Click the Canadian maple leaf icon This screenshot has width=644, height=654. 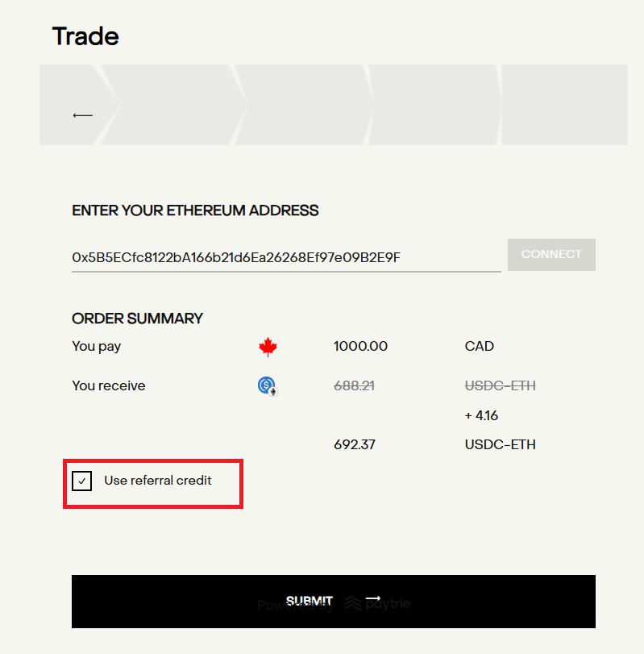[x=268, y=348]
